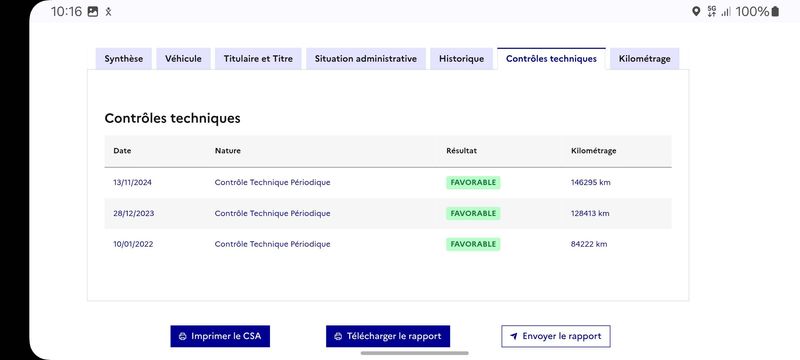The image size is (800, 360).
Task: Click the 84222 km value
Action: pyautogui.click(x=589, y=244)
